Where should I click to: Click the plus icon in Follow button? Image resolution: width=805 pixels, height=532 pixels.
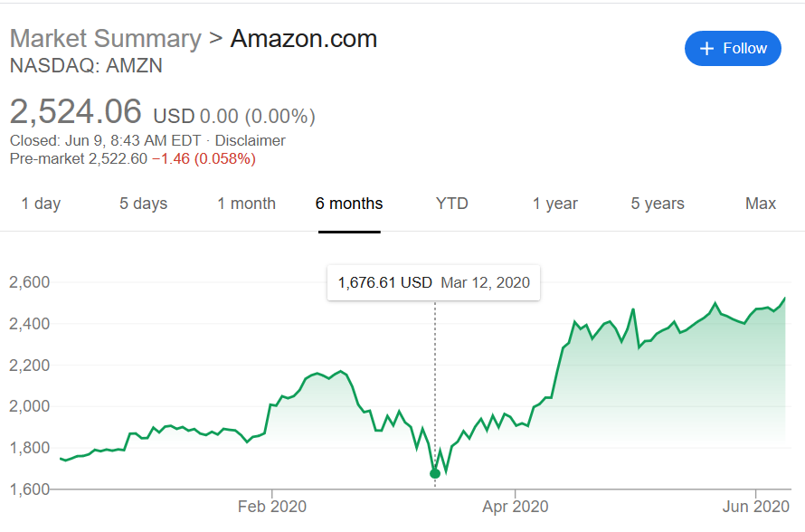click(707, 49)
